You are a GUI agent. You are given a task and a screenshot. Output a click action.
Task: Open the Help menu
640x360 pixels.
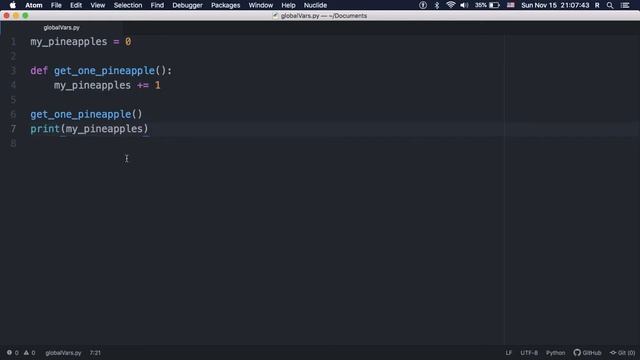pyautogui.click(x=288, y=5)
